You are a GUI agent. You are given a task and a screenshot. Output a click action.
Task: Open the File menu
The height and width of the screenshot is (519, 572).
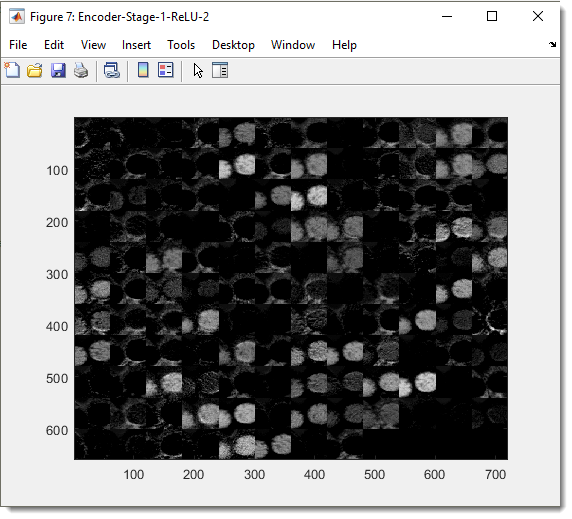coord(18,45)
